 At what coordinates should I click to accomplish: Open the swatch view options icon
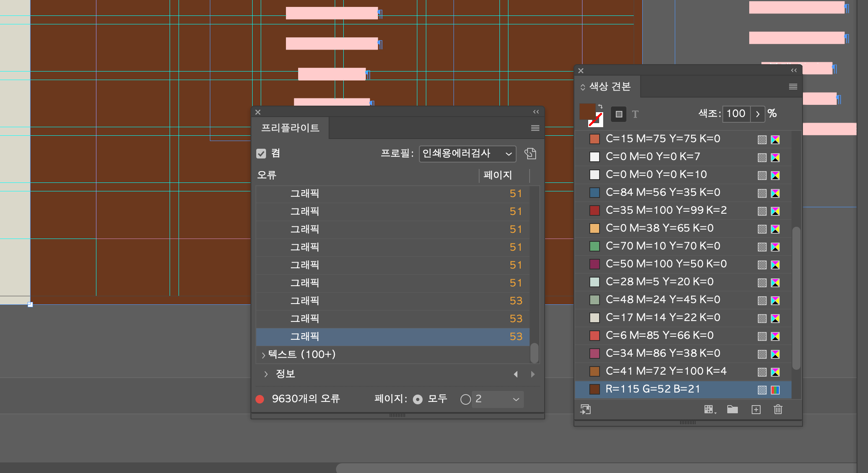click(x=709, y=410)
